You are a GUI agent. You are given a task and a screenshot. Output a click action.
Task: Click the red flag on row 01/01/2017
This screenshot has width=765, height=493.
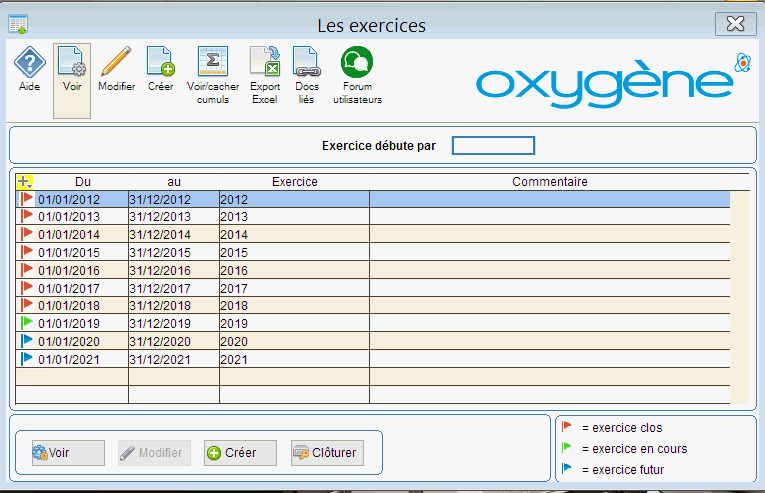pyautogui.click(x=26, y=288)
